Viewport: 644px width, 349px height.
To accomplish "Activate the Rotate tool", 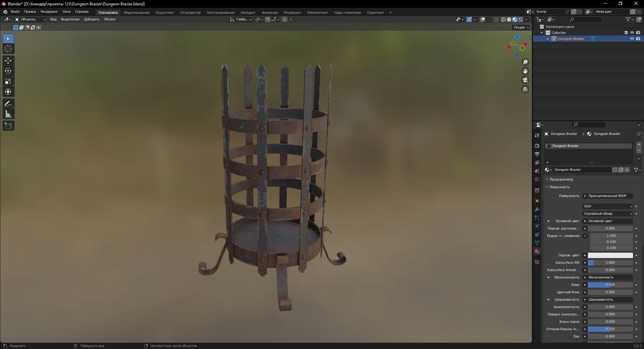I will click(8, 71).
